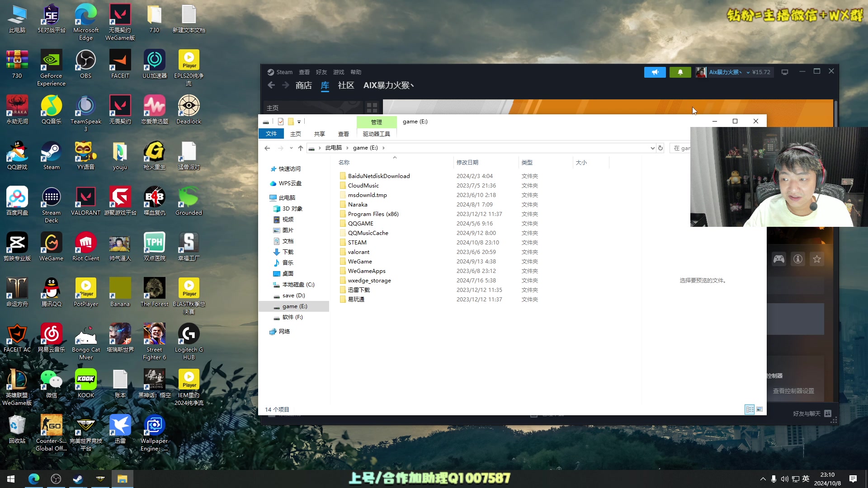Open the FACEIT desktop shortcut
This screenshot has width=868, height=488.
(x=120, y=64)
